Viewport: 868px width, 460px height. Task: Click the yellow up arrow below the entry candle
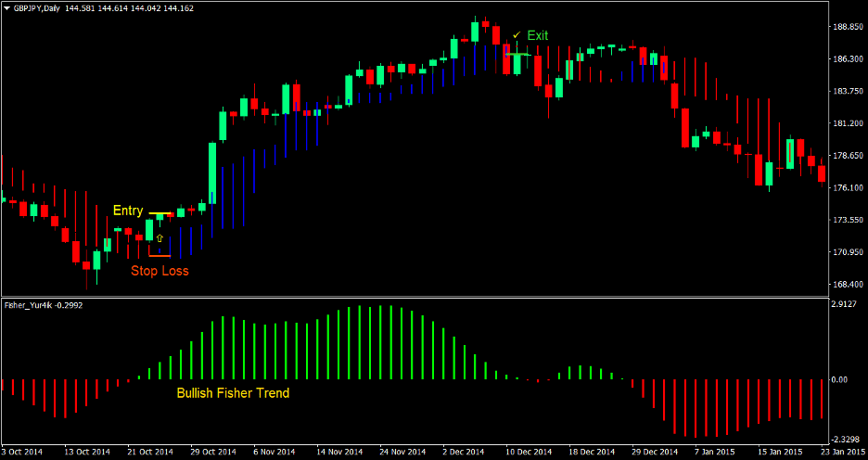pos(159,238)
